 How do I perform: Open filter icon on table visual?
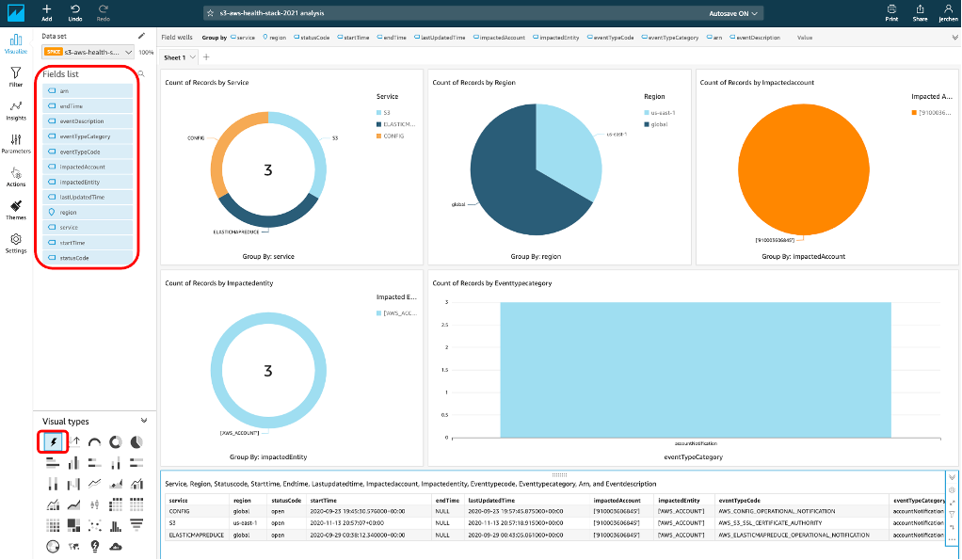click(952, 515)
